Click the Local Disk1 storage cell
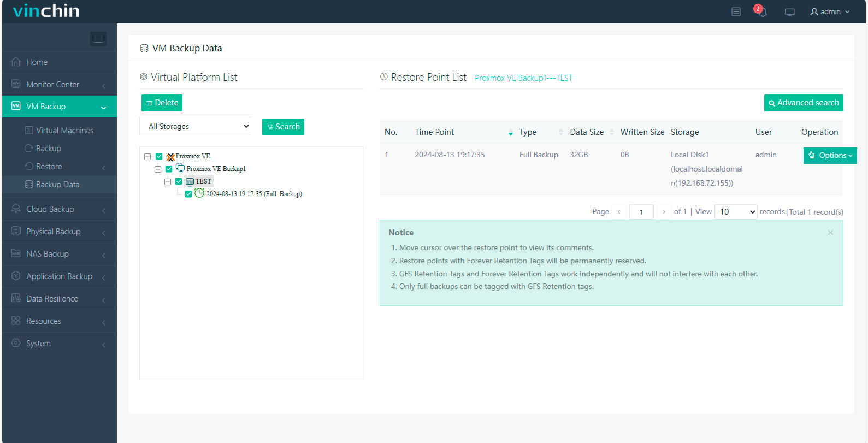The height and width of the screenshot is (443, 868). tap(707, 169)
